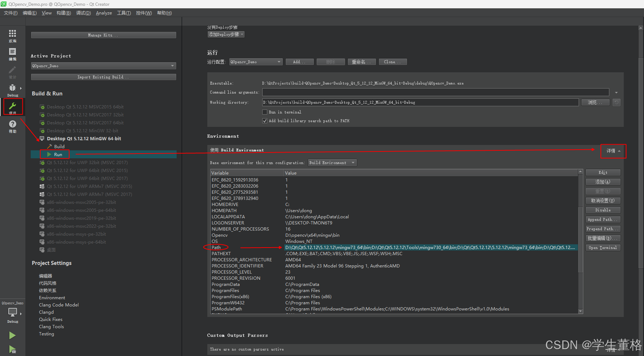Open the QOpencv_Demo kit selector monitor icon

pyautogui.click(x=13, y=312)
